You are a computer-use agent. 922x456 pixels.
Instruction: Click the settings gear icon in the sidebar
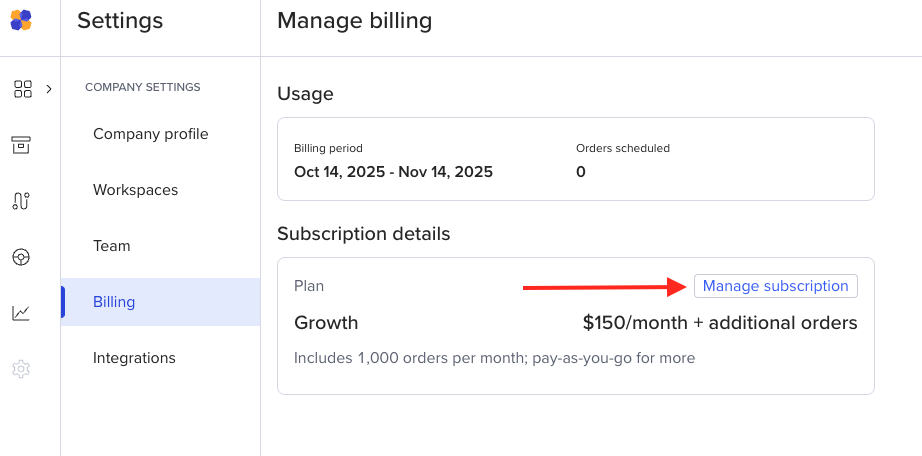21,369
